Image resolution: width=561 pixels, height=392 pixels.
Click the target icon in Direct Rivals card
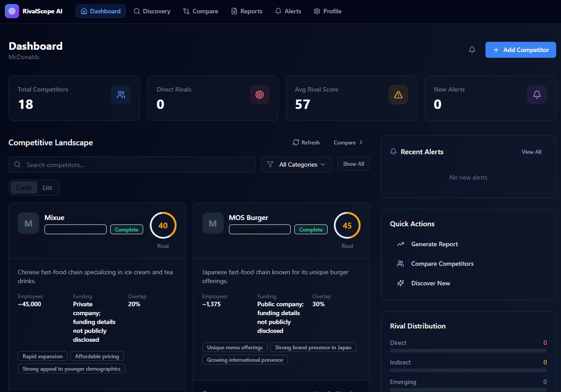[260, 95]
